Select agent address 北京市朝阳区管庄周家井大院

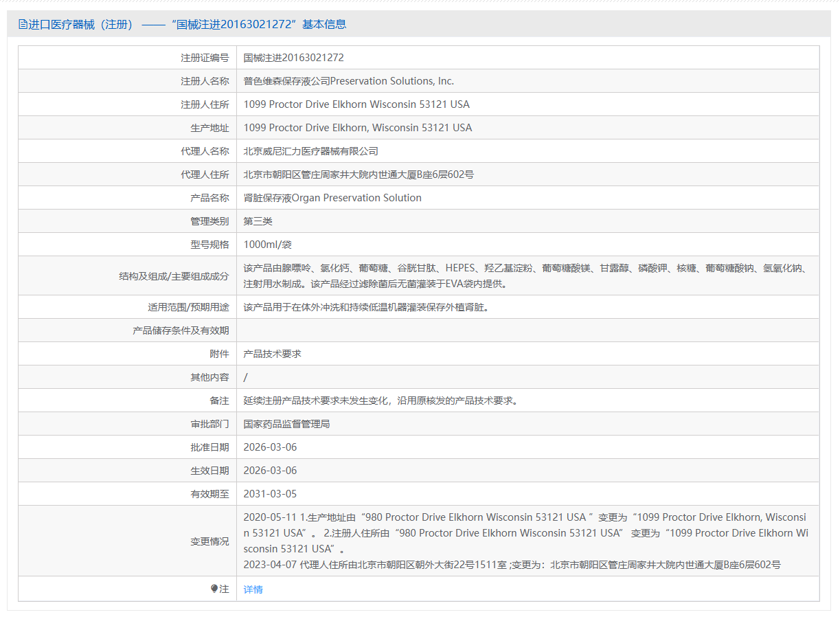point(359,175)
